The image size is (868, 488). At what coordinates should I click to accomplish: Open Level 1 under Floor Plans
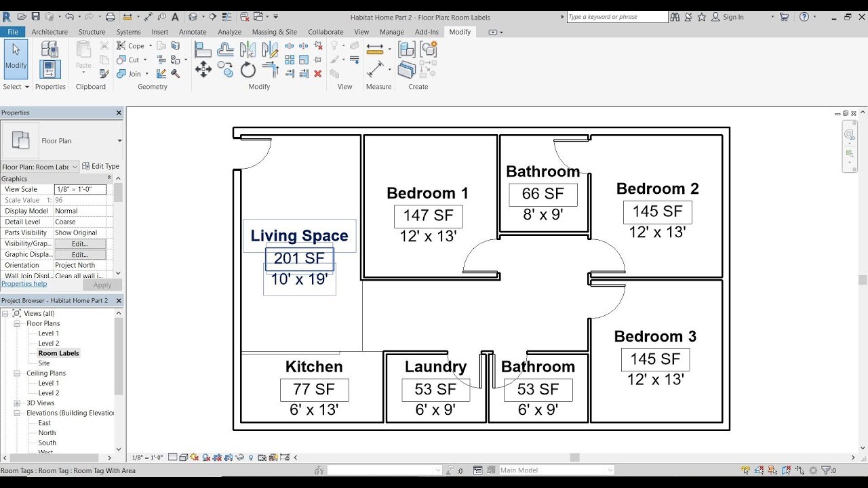(48, 333)
